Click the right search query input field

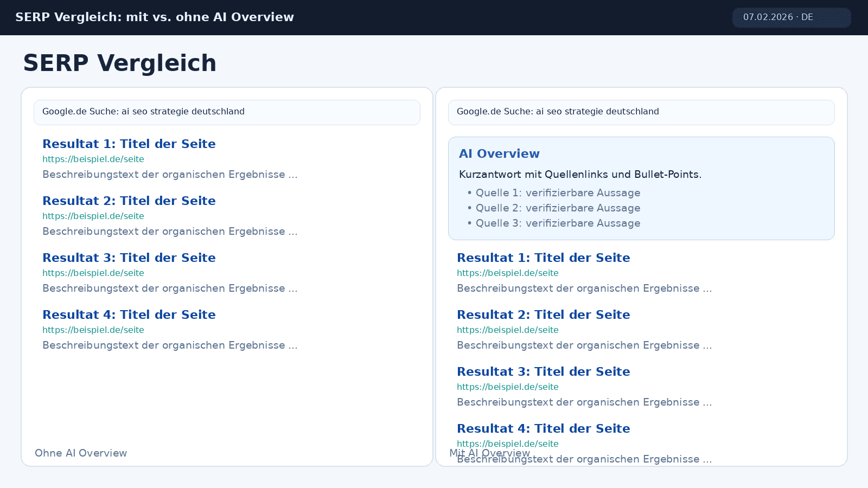click(x=641, y=112)
